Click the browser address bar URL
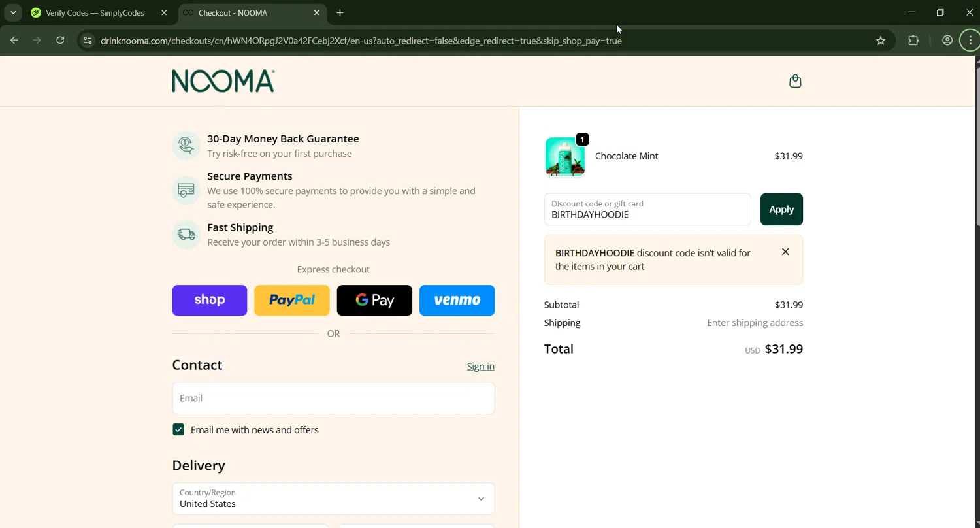Viewport: 980px width, 528px height. coord(361,41)
